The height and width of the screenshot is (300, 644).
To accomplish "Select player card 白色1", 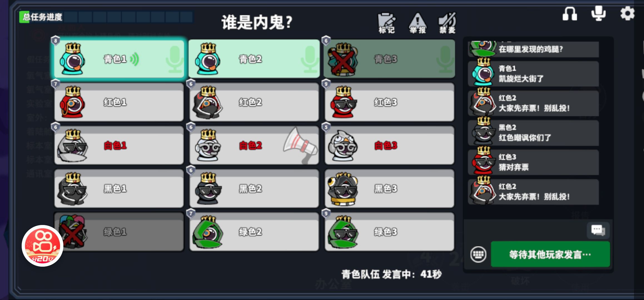I will click(119, 145).
